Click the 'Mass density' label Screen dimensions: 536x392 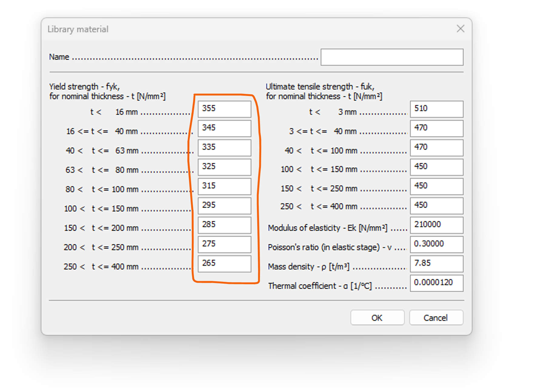click(x=291, y=266)
